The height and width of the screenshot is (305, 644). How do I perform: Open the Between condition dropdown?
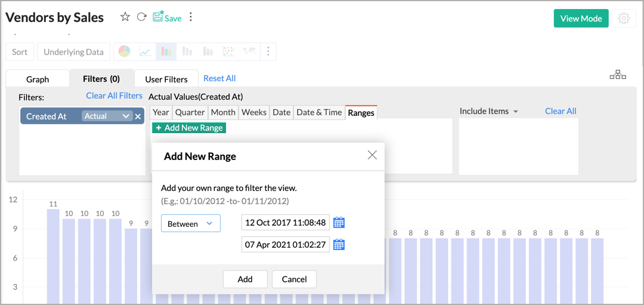click(191, 223)
